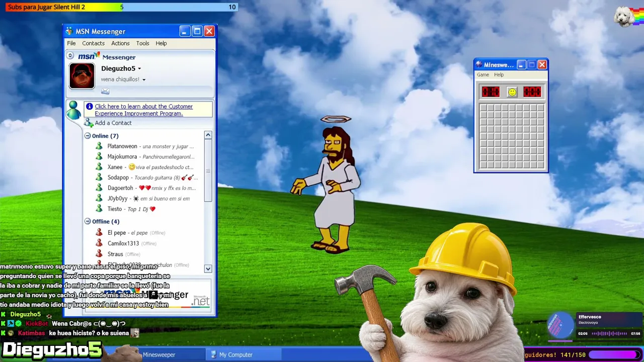Open the Dieguzho5 status dropdown arrow
644x362 pixels.
click(x=139, y=69)
